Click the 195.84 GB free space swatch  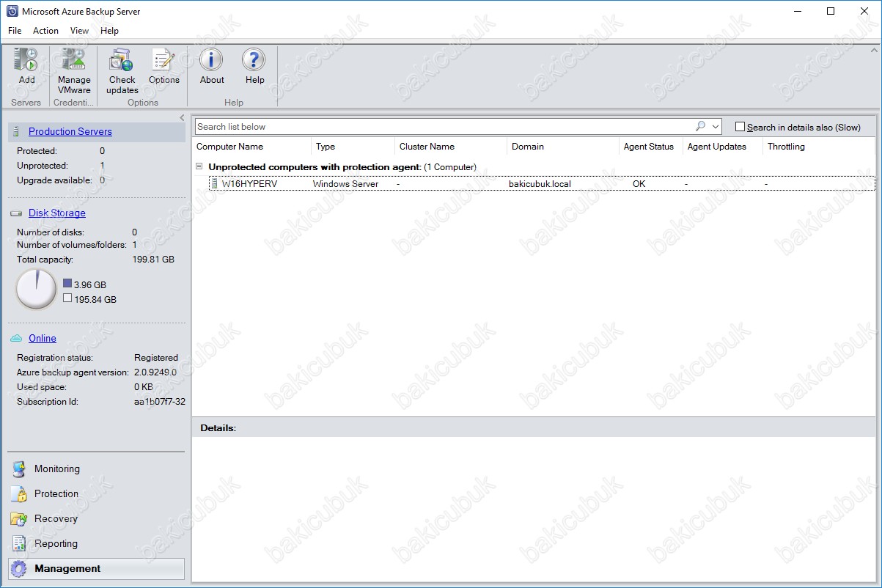tap(67, 298)
